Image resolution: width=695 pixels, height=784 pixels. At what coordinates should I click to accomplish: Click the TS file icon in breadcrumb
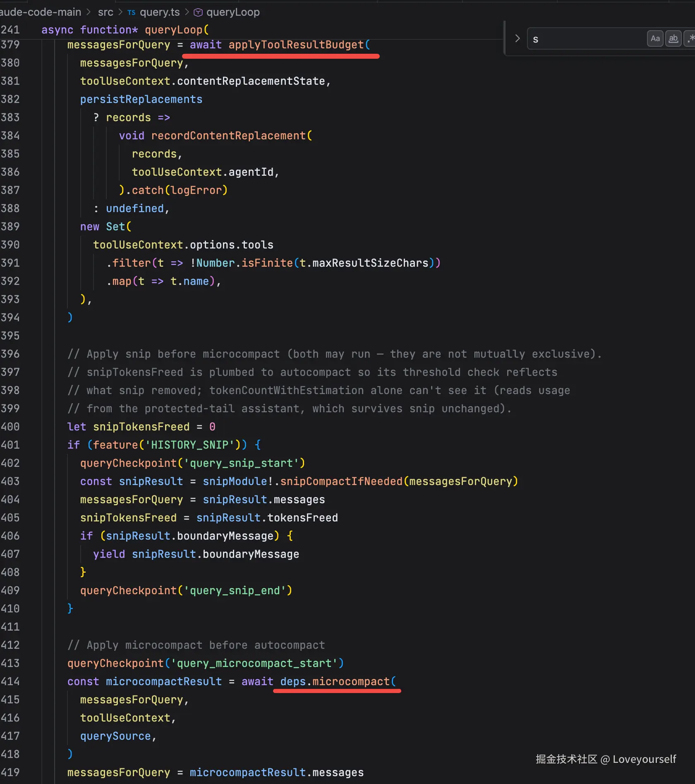(x=132, y=12)
